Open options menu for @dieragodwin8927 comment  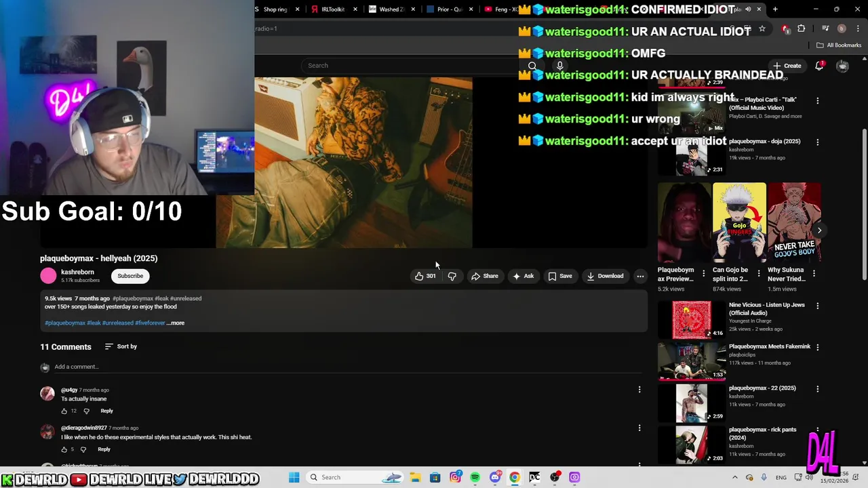click(x=639, y=428)
